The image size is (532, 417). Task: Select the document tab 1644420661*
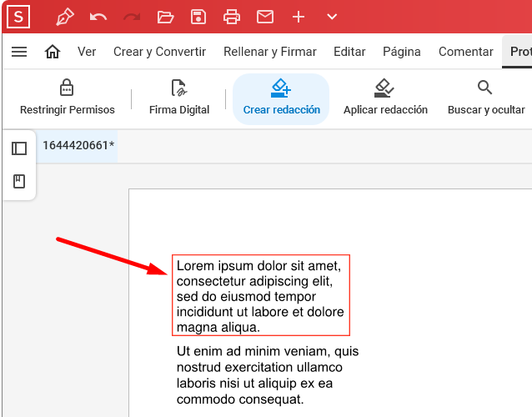(78, 146)
